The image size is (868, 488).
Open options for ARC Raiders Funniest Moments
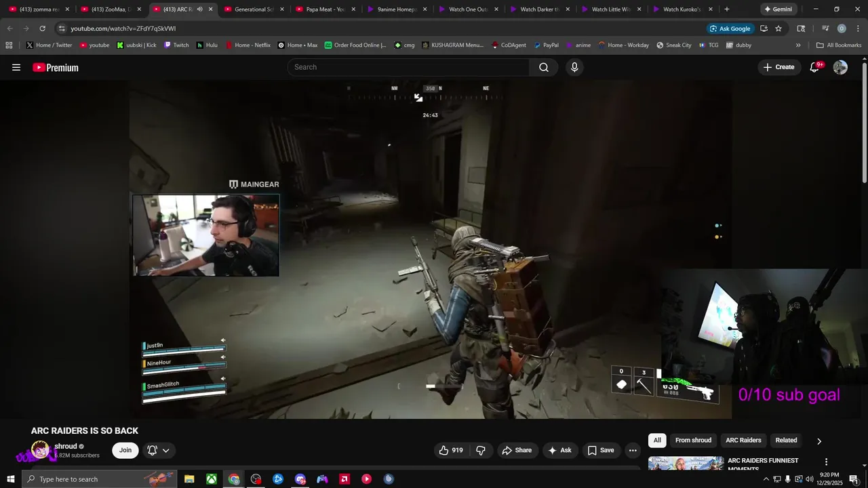click(x=826, y=462)
